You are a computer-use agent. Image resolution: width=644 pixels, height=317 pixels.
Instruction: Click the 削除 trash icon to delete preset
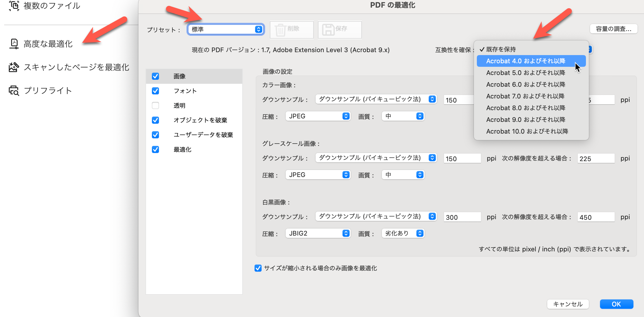(291, 29)
